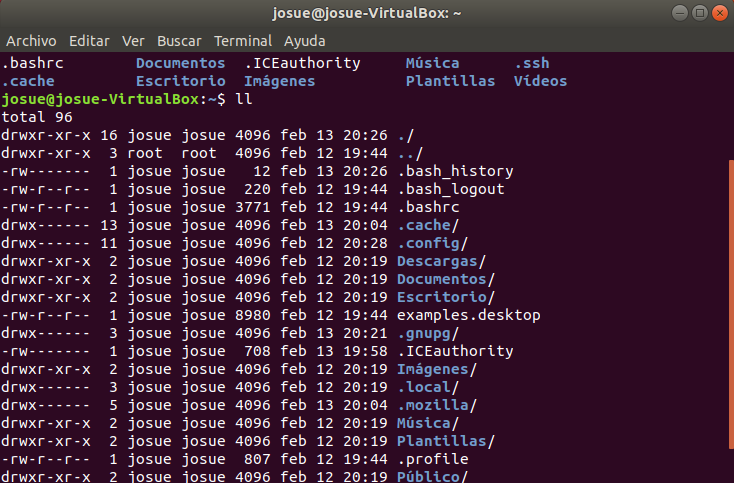Click .ssh in the top listing

pyautogui.click(x=532, y=63)
